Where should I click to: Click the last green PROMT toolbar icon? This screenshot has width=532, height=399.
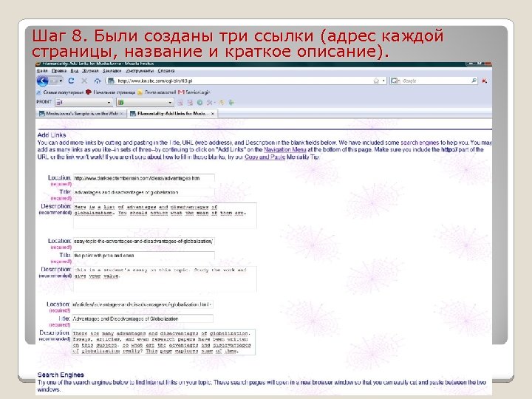[x=231, y=102]
